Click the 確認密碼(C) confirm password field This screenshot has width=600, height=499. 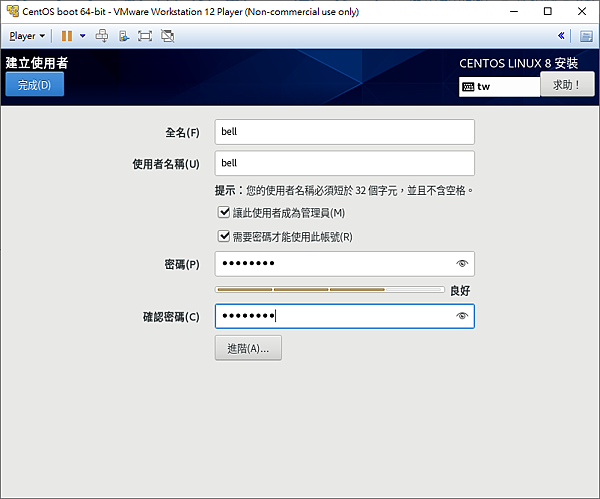coord(344,316)
